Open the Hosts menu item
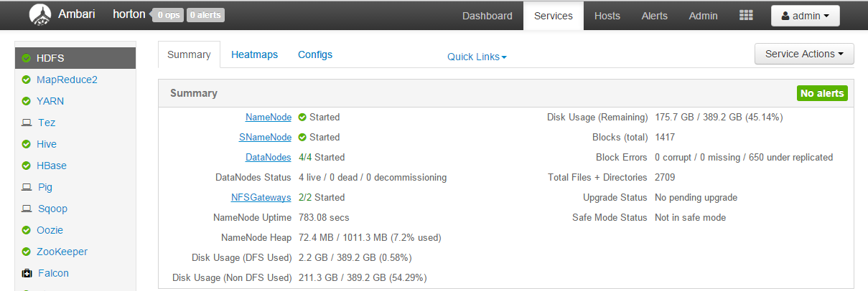This screenshot has width=868, height=291. tap(607, 16)
